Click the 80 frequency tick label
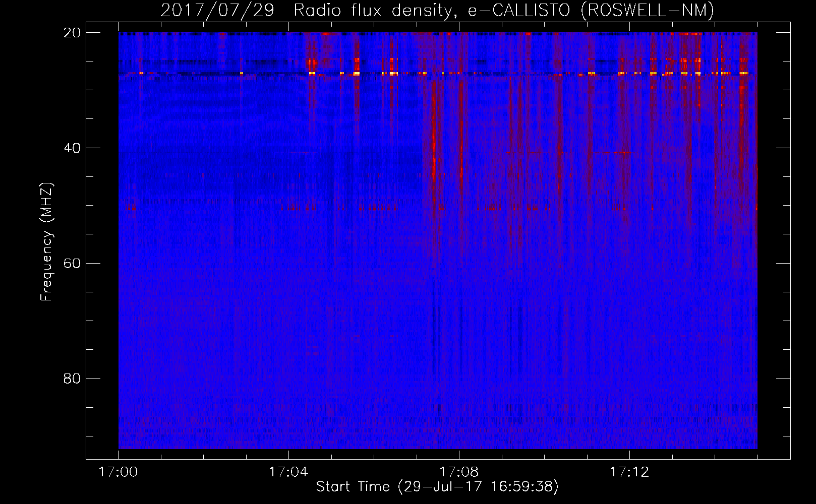The image size is (816, 504). tap(72, 379)
